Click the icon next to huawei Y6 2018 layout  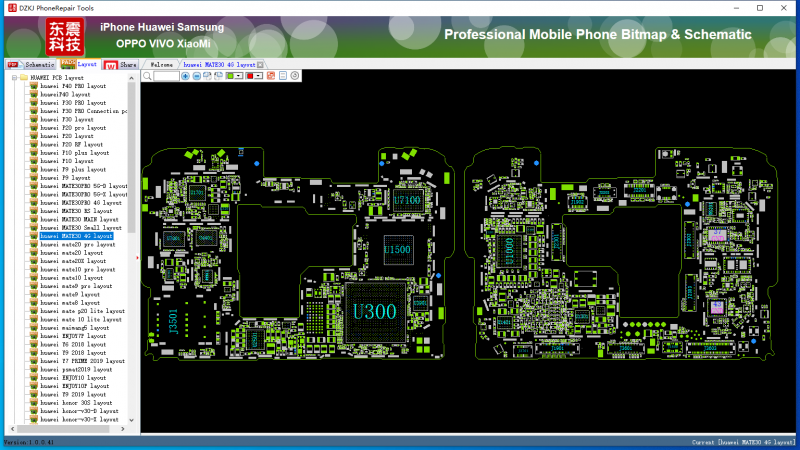click(x=34, y=344)
